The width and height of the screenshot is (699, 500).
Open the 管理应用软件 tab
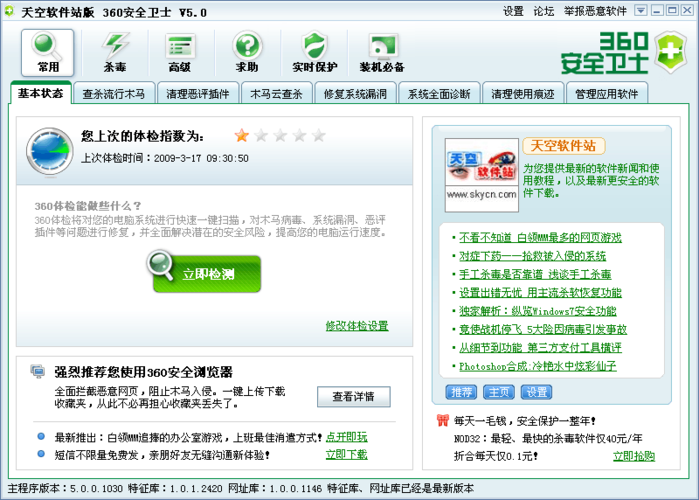click(x=606, y=95)
